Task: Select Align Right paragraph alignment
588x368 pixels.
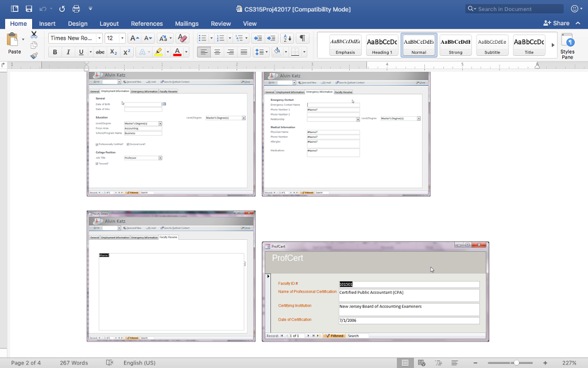Action: (x=231, y=52)
